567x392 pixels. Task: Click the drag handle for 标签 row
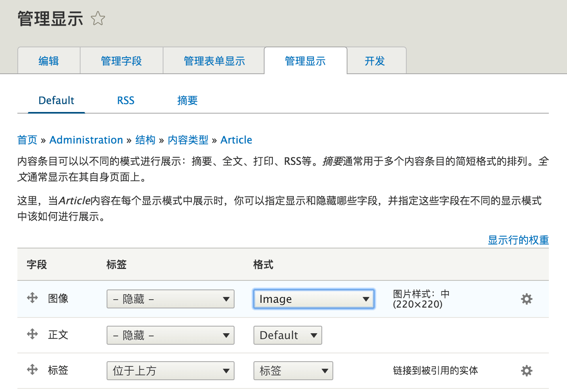point(32,370)
